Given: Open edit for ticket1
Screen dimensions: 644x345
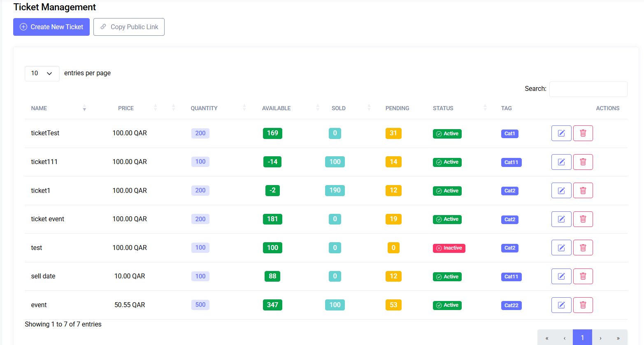Looking at the screenshot, I should click(x=561, y=190).
